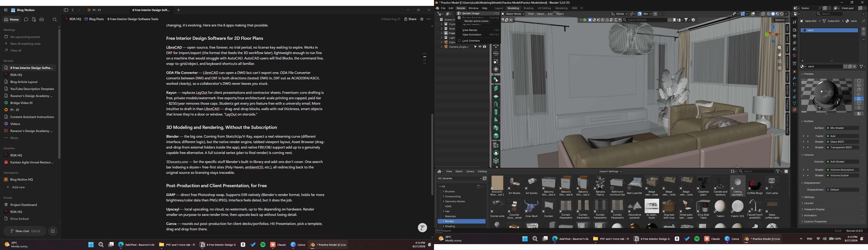Open the Import Settings dropdown
This screenshot has height=250, width=868.
(611, 172)
